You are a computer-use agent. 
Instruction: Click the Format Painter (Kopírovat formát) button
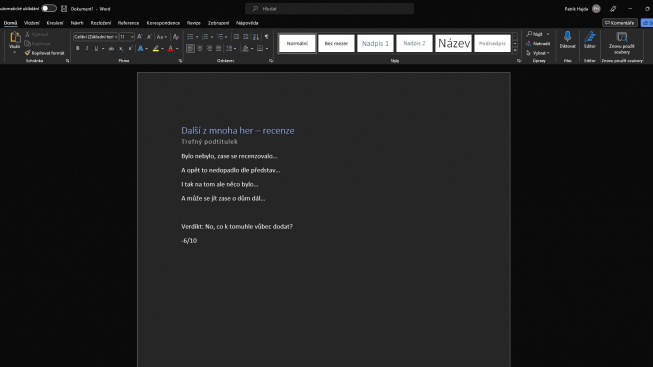(x=45, y=53)
